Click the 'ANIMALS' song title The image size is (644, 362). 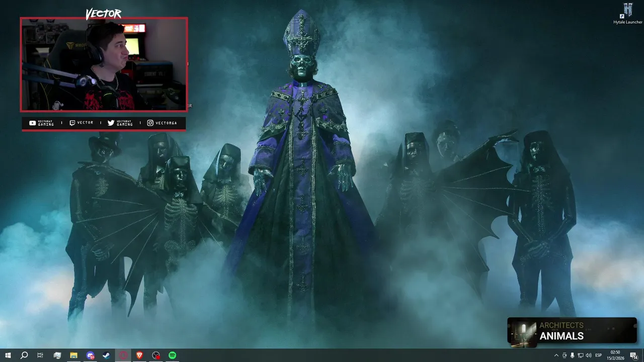(x=561, y=336)
